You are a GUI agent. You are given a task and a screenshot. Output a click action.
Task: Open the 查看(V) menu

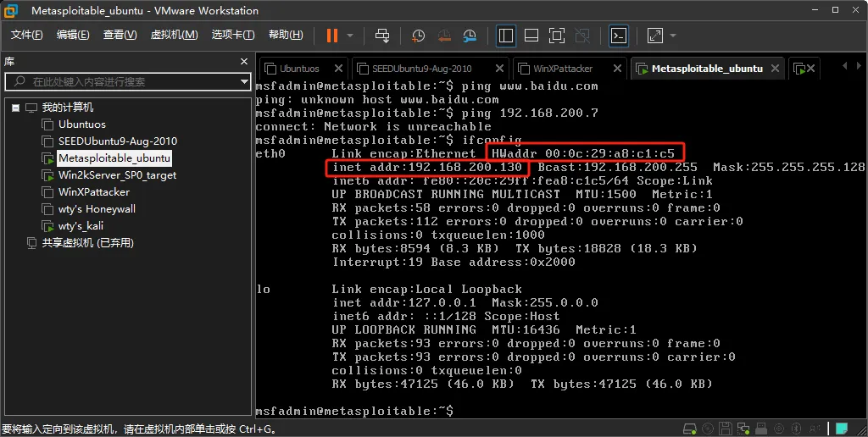coord(120,35)
